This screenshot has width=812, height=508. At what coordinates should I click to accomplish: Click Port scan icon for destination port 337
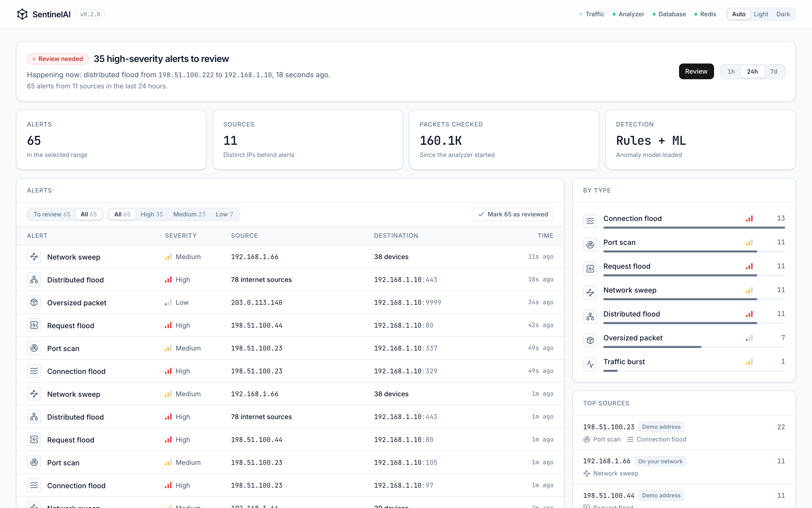pos(34,348)
